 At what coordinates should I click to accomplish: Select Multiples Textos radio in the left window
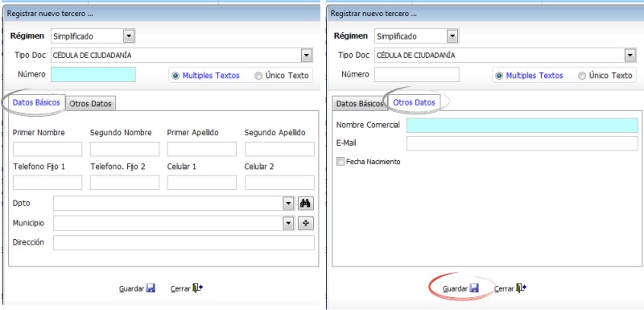click(x=175, y=76)
